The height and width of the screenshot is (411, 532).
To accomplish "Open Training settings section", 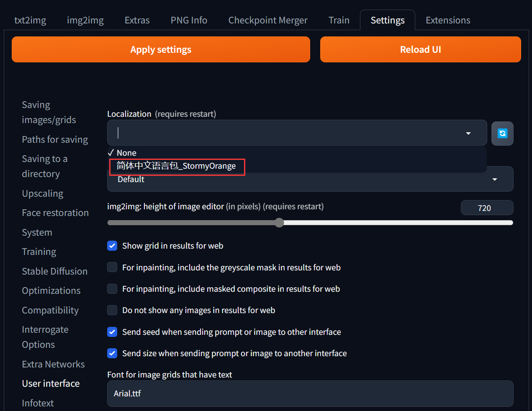I will click(x=39, y=252).
